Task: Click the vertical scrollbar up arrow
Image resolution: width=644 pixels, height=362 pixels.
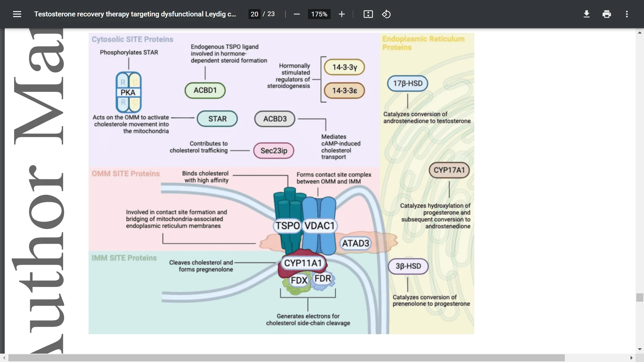Action: point(640,33)
